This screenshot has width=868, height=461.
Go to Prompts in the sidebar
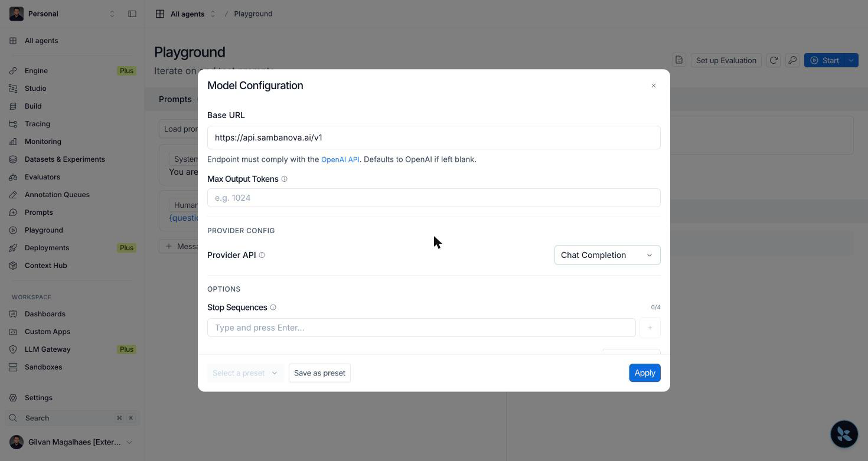pyautogui.click(x=39, y=212)
